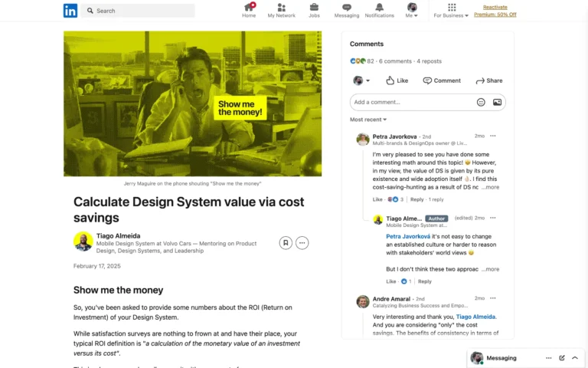
Task: View the reaction on Tiago's reply
Action: tap(406, 281)
